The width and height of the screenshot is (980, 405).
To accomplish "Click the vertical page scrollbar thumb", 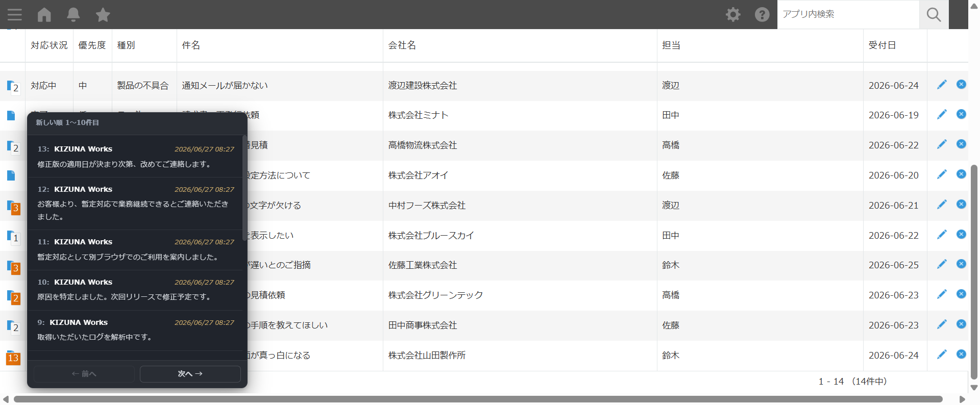I will (974, 272).
